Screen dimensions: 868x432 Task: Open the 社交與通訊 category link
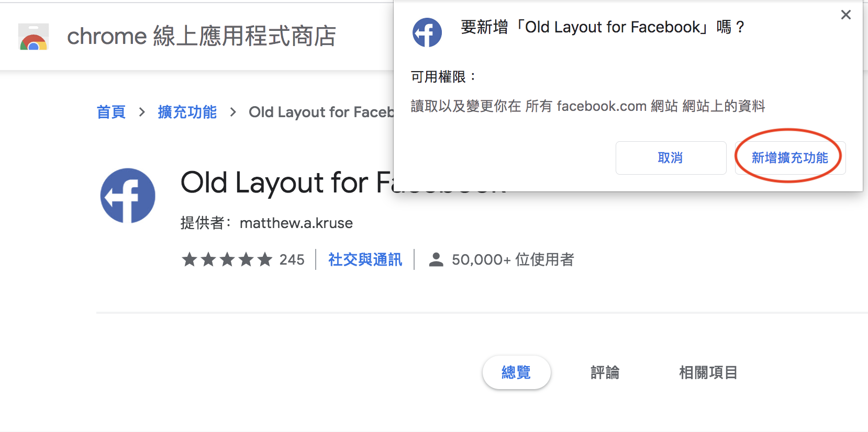click(x=365, y=259)
